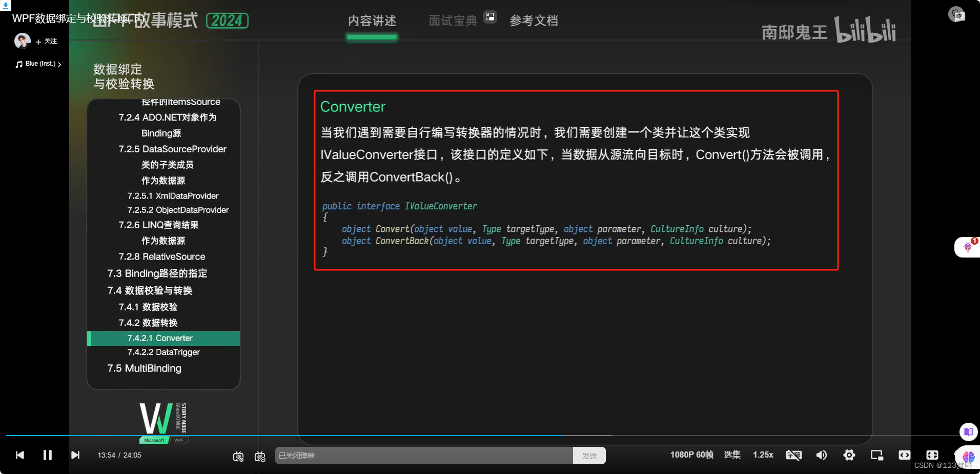980x474 pixels.
Task: Open the 选集 episode list
Action: (x=732, y=455)
